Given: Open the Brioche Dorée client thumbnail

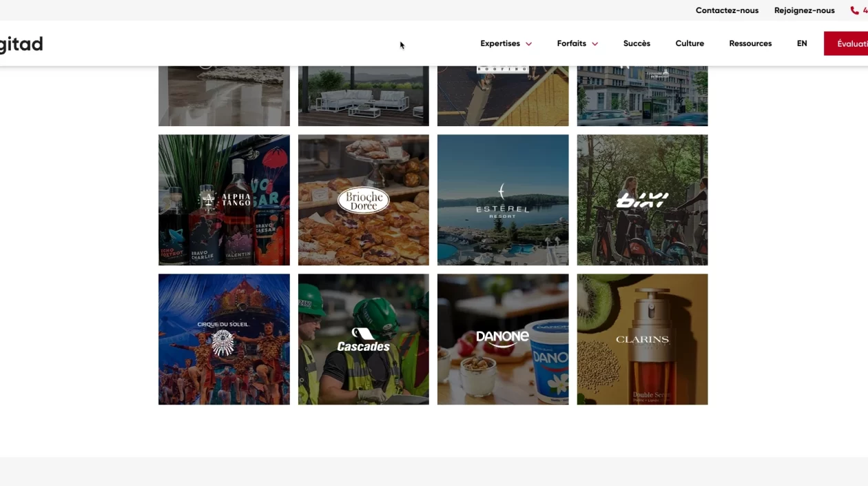Looking at the screenshot, I should click(x=364, y=200).
